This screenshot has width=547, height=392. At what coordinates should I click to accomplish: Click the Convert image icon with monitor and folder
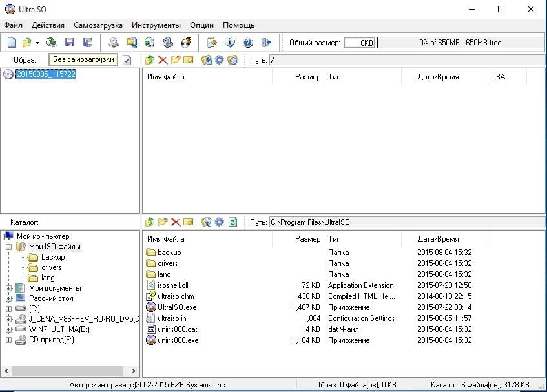point(132,43)
